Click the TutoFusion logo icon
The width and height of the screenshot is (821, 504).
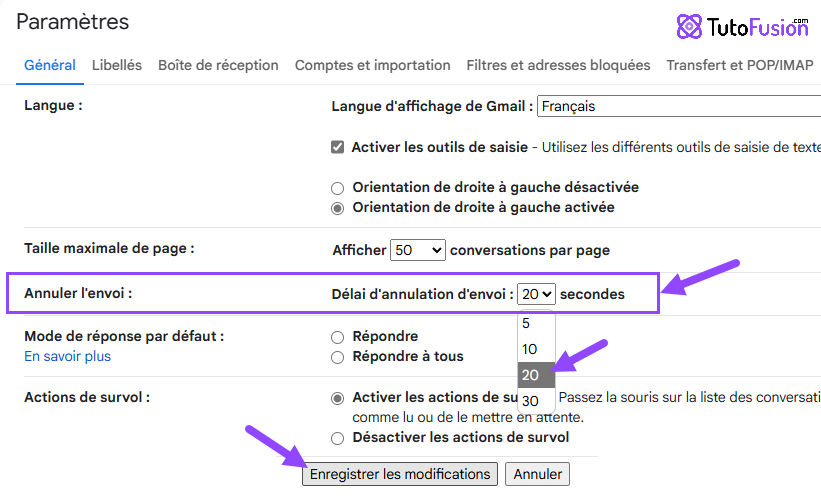point(689,27)
